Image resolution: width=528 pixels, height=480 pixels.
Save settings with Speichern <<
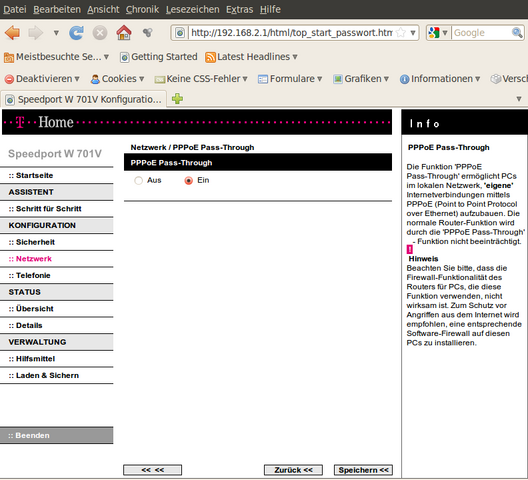coord(363,470)
